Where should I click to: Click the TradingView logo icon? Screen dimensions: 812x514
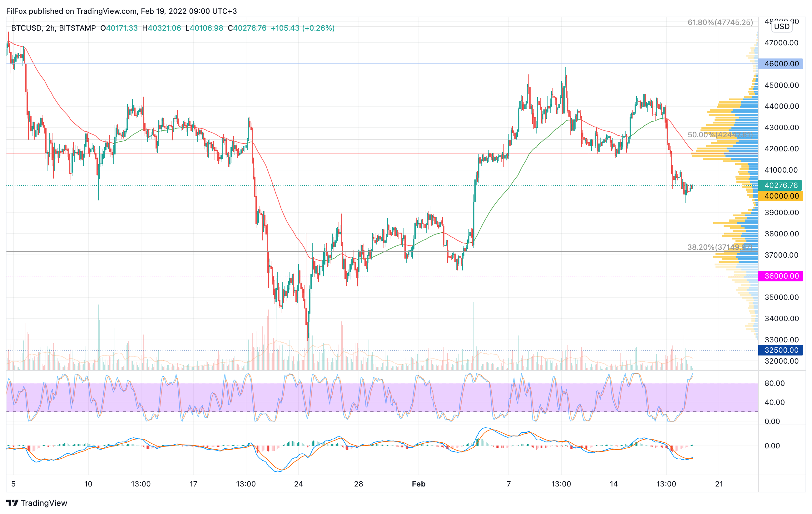coord(12,503)
